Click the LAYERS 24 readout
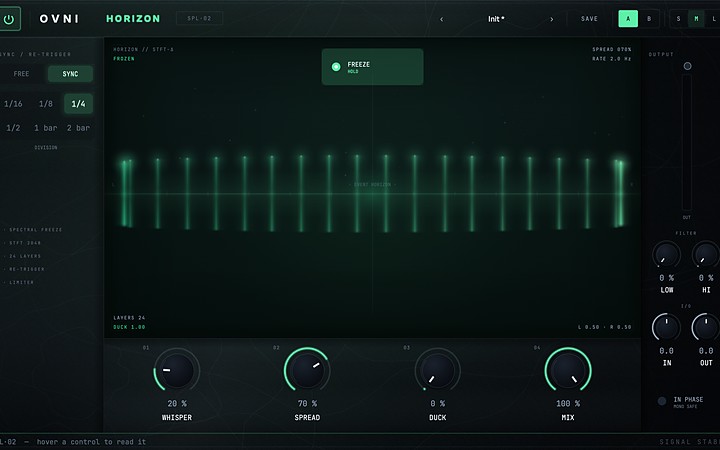 coord(129,318)
